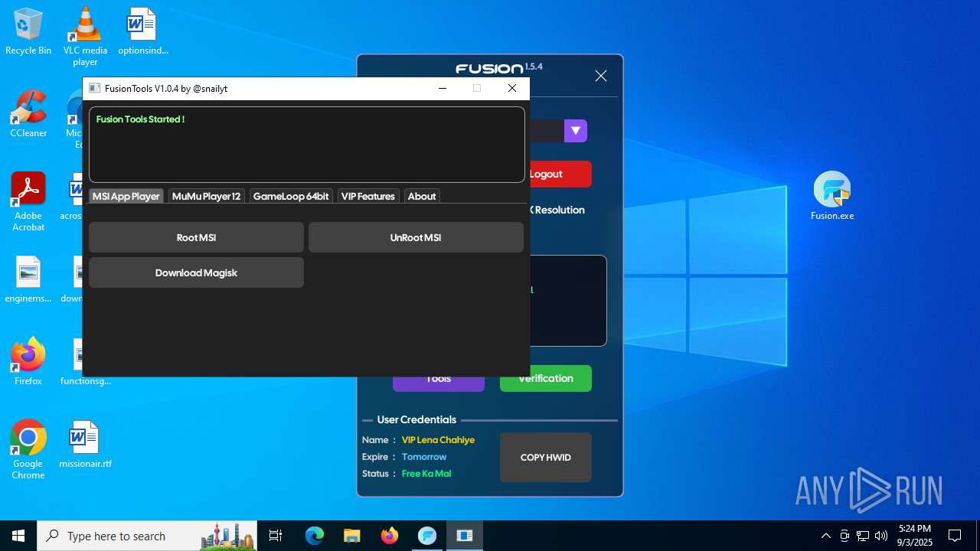Image resolution: width=980 pixels, height=551 pixels.
Task: Open CCleaner desktop shortcut
Action: point(28,114)
